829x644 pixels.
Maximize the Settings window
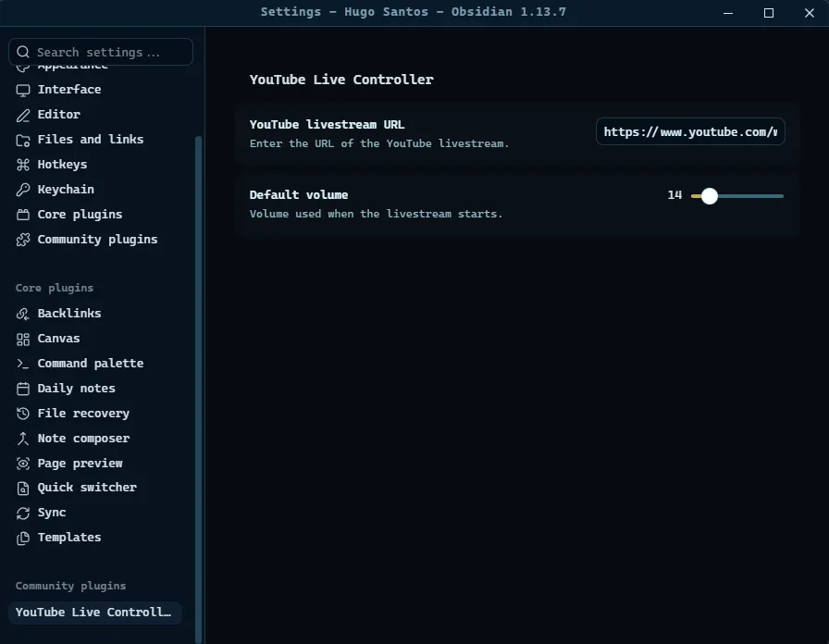point(769,13)
